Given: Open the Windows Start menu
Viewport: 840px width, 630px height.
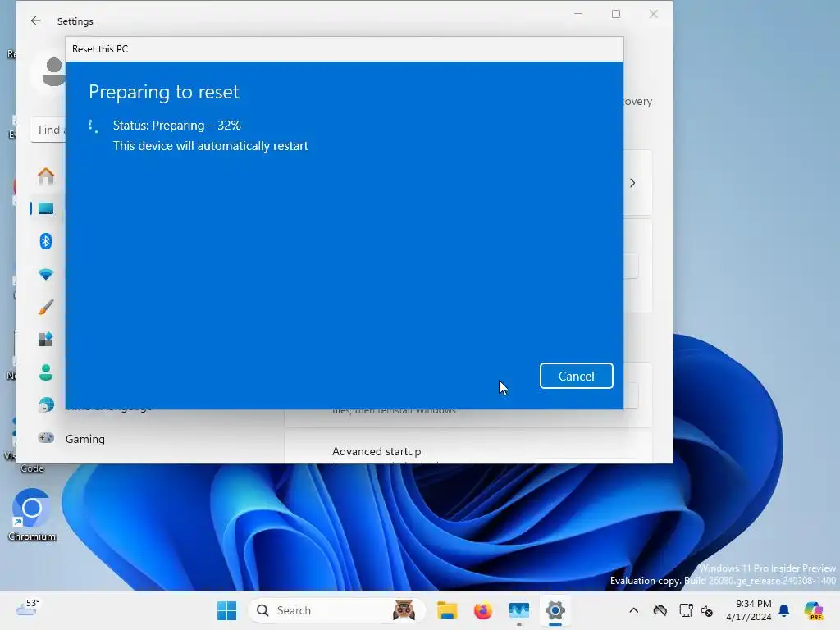Looking at the screenshot, I should click(x=226, y=610).
